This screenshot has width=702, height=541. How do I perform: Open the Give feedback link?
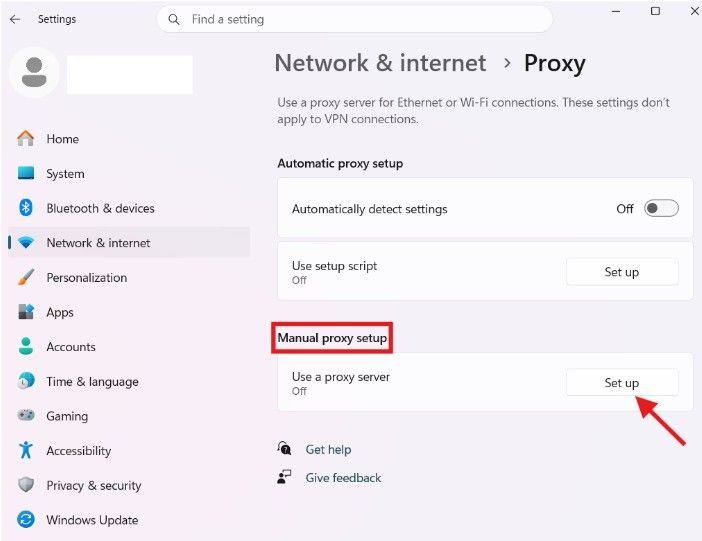click(343, 478)
